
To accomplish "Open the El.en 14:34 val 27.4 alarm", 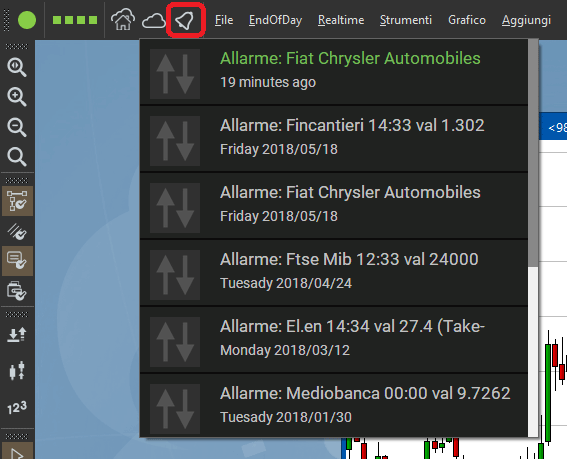I will click(334, 340).
